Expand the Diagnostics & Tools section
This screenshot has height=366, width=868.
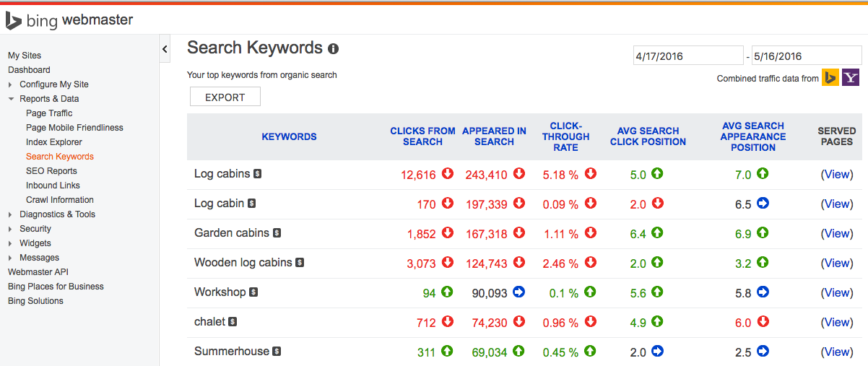(12, 214)
